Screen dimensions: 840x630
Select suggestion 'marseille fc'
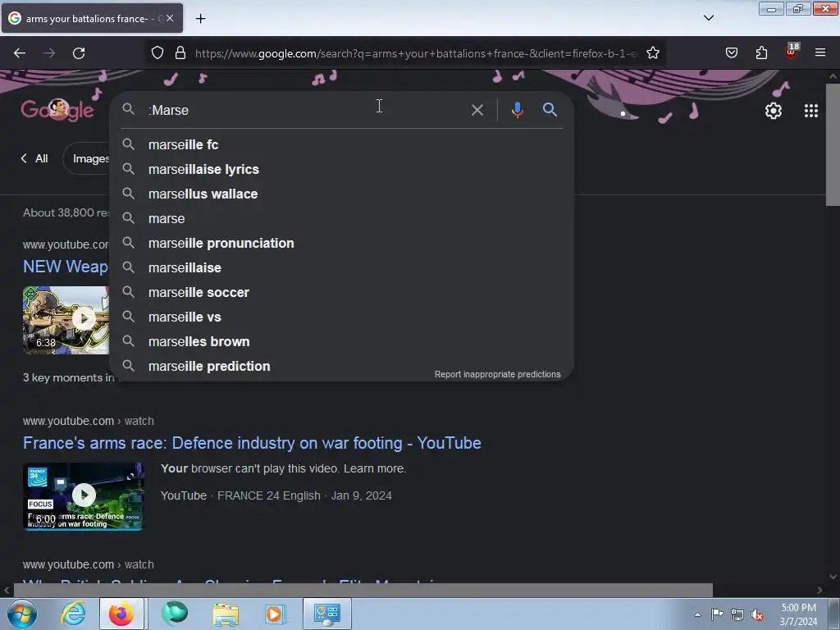pyautogui.click(x=342, y=144)
